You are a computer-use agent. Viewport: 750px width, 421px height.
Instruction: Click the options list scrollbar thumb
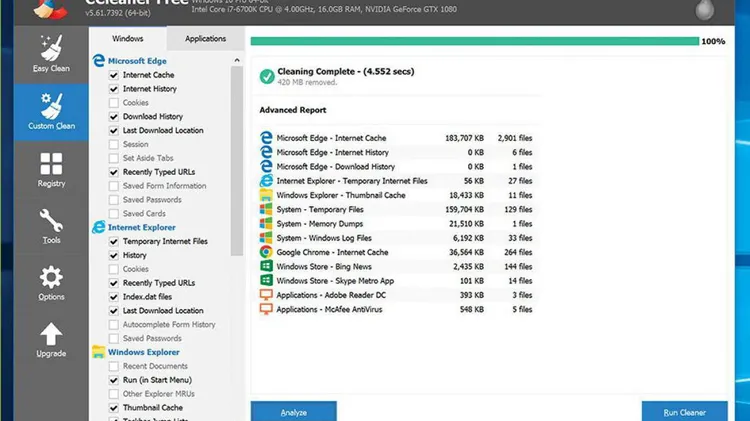pyautogui.click(x=237, y=161)
